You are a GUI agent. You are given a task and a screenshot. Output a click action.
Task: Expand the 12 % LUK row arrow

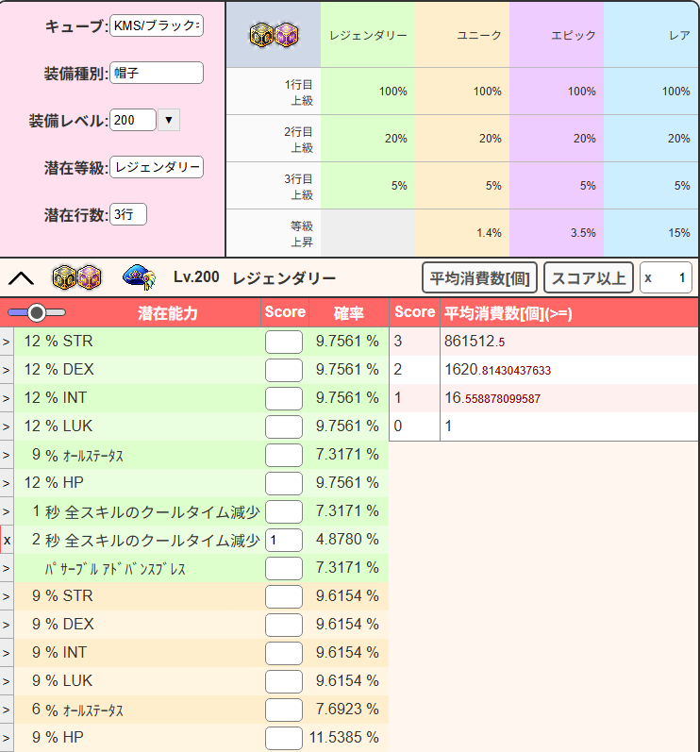tap(7, 426)
